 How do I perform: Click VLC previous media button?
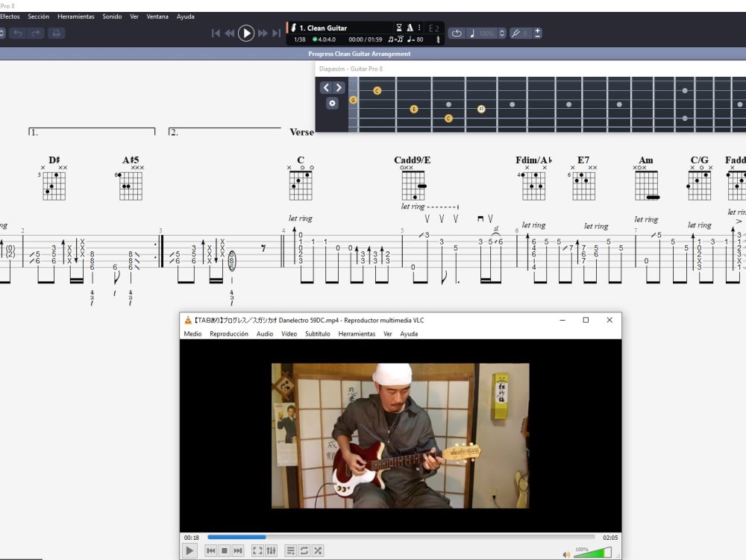click(x=211, y=550)
